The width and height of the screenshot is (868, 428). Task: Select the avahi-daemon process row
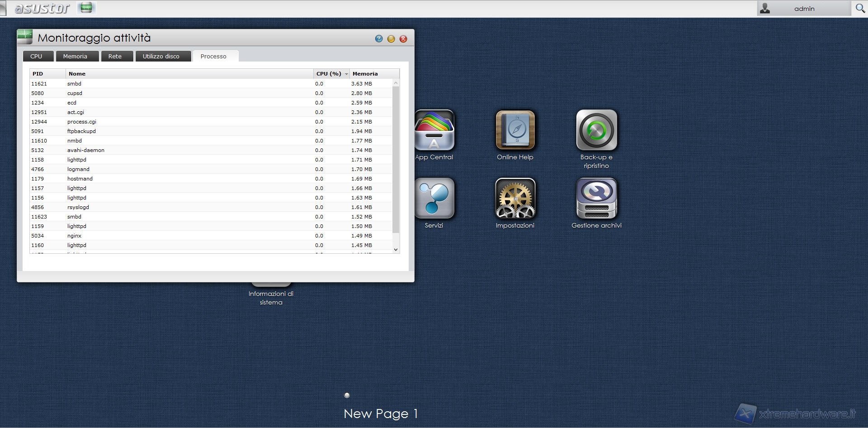pos(86,150)
